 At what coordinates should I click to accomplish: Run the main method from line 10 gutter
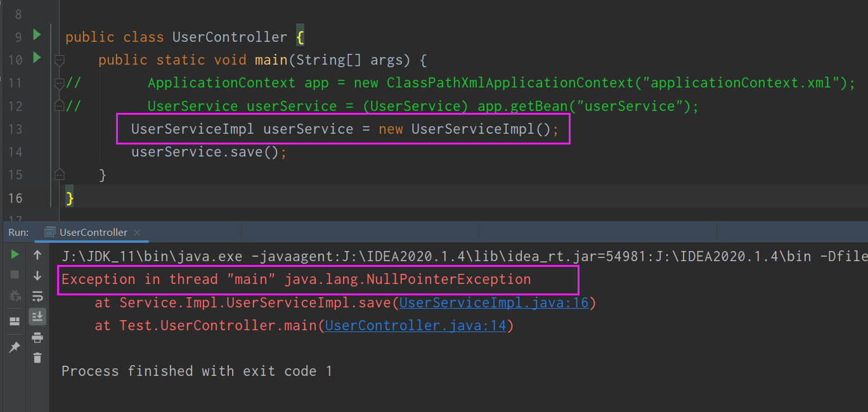pos(37,58)
